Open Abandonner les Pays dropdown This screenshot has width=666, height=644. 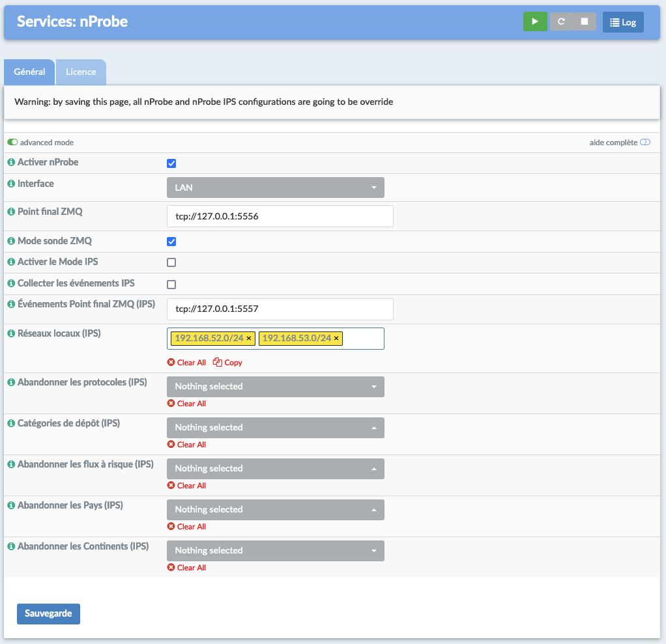(275, 509)
